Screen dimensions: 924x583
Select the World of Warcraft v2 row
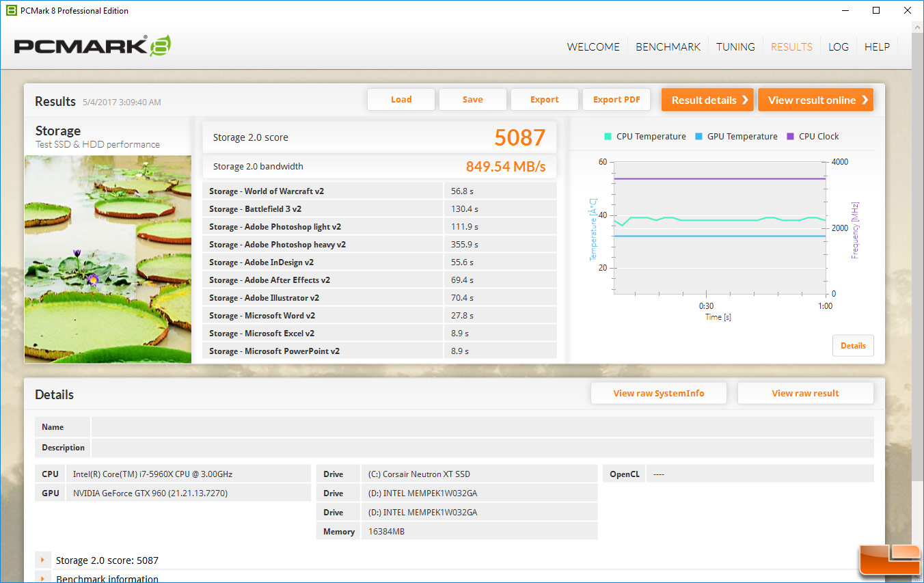pos(379,191)
